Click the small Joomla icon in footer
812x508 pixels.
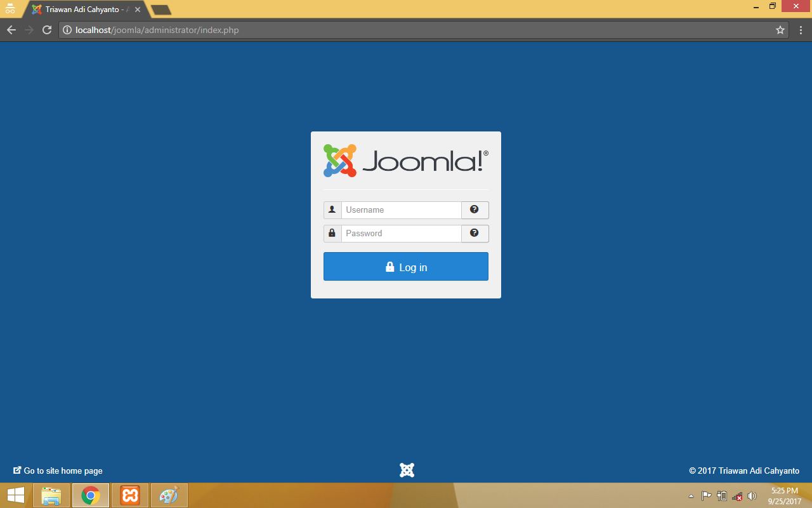(407, 470)
